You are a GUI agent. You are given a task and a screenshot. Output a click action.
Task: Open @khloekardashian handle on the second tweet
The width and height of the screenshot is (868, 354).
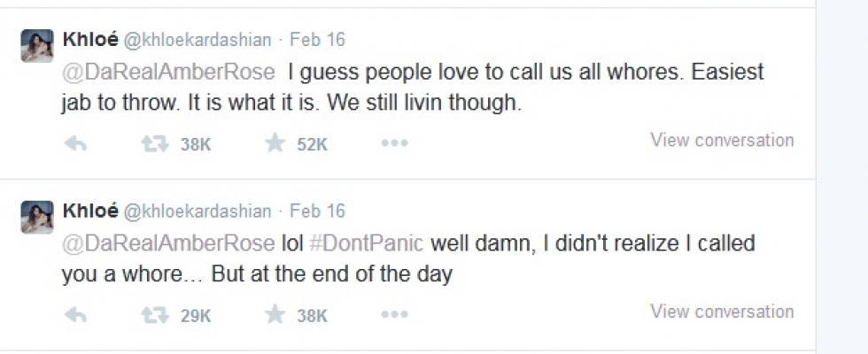tap(198, 212)
